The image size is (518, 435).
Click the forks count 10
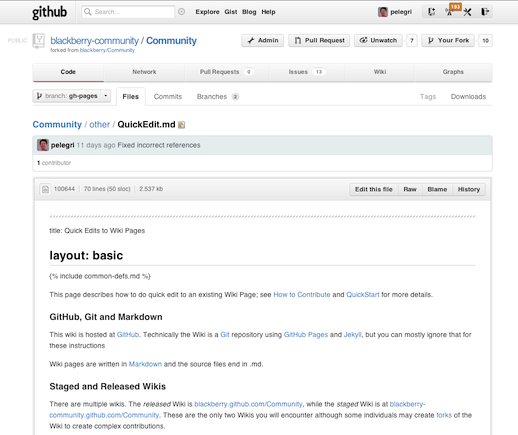485,40
